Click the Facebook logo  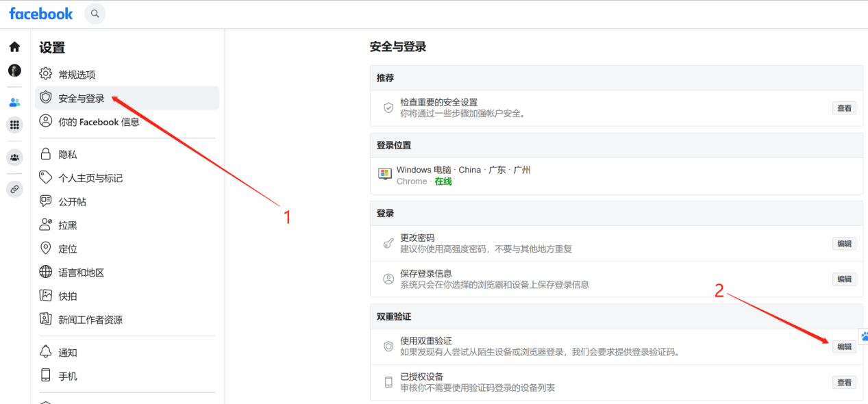pos(41,14)
